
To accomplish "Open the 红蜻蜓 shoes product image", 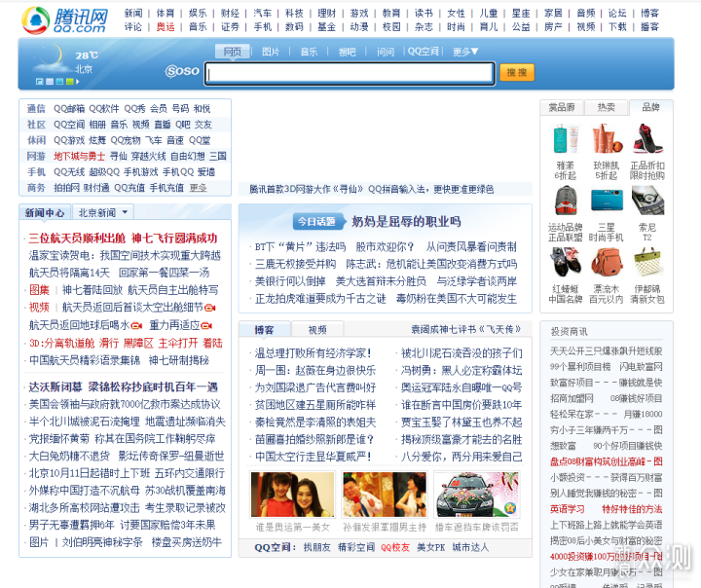I will tap(565, 263).
